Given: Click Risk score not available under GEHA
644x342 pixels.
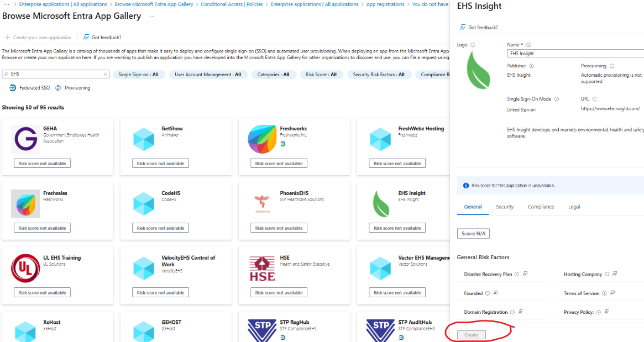Looking at the screenshot, I should pos(43,164).
